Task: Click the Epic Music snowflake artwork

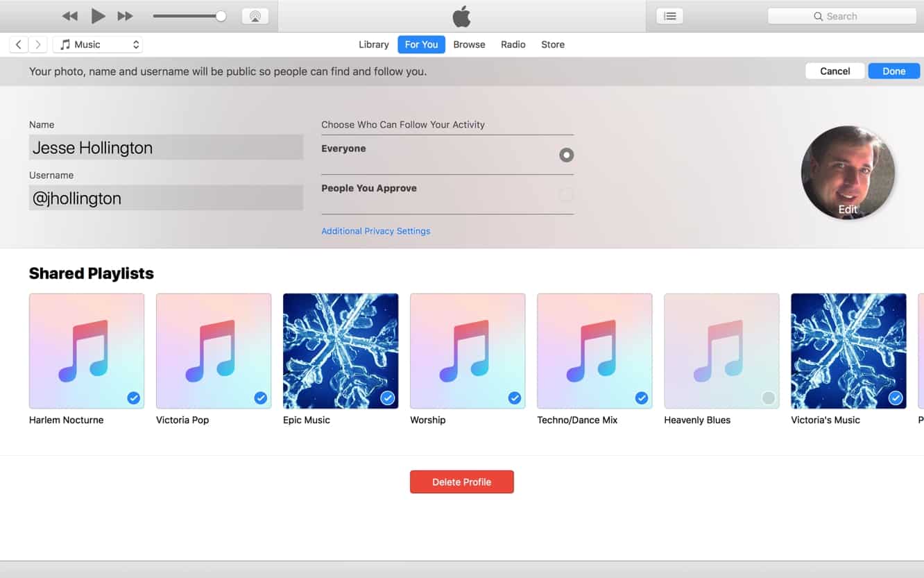Action: click(341, 351)
